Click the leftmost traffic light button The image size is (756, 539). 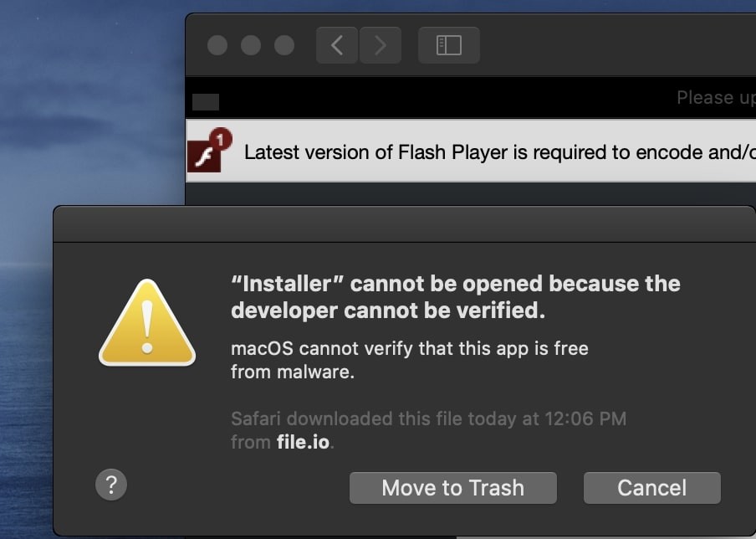pos(217,45)
